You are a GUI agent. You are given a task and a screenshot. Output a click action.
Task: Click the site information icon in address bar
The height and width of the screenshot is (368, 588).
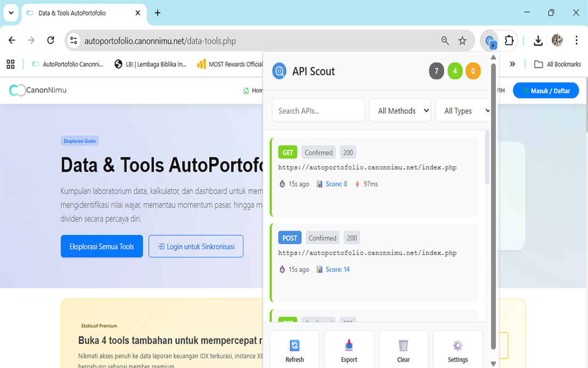74,41
